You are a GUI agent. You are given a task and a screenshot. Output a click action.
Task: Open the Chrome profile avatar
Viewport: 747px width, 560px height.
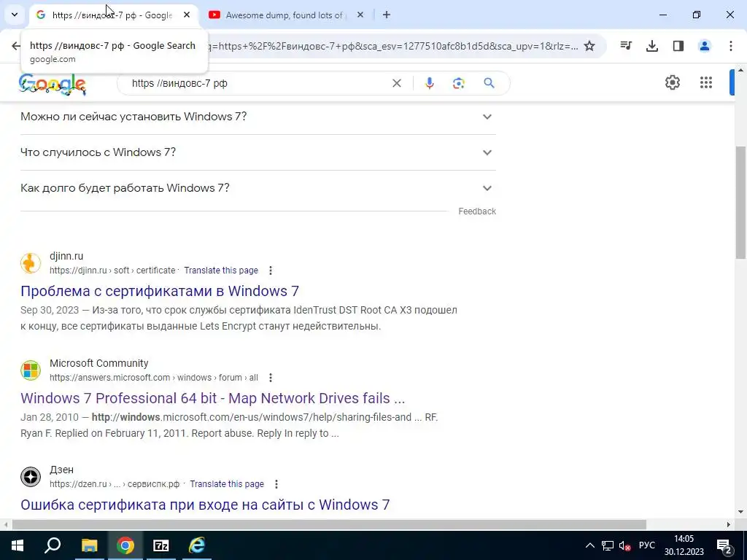coord(704,46)
